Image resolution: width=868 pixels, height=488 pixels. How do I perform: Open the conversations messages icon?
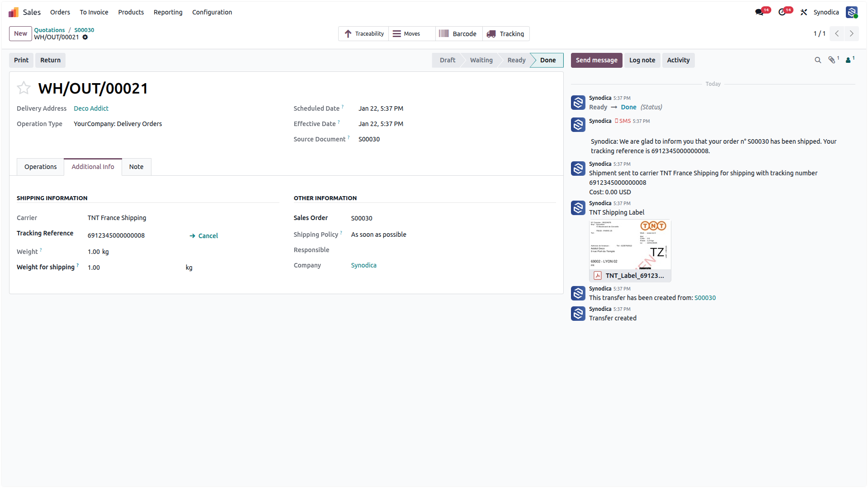759,12
